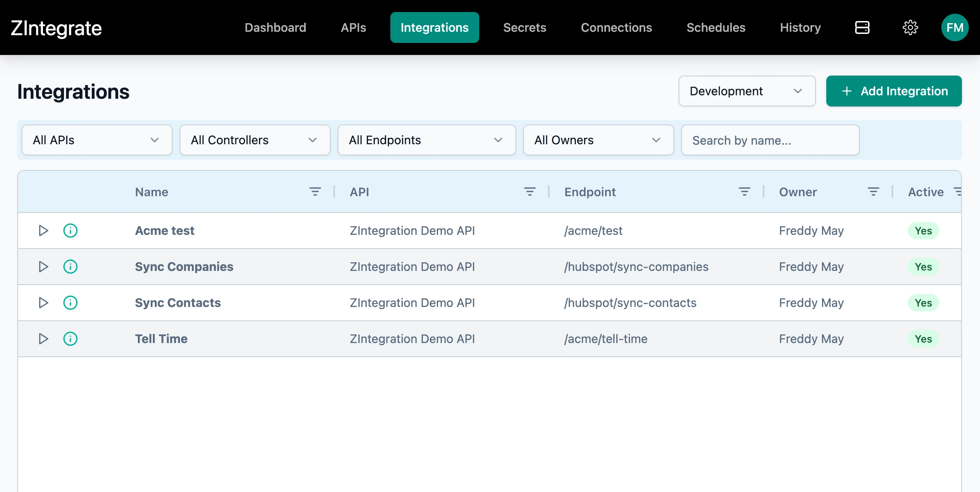The height and width of the screenshot is (492, 980).
Task: Click the filter icon on the Owner column
Action: [873, 191]
